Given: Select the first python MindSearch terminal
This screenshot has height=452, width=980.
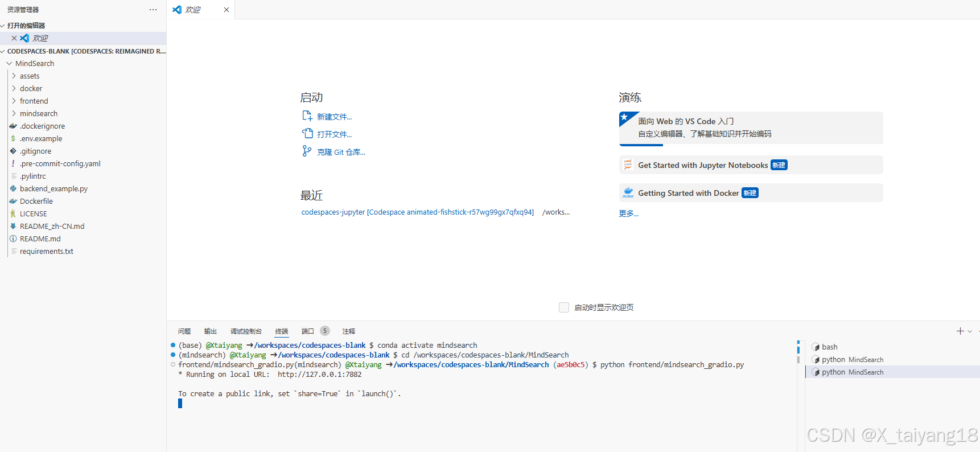Looking at the screenshot, I should 892,360.
